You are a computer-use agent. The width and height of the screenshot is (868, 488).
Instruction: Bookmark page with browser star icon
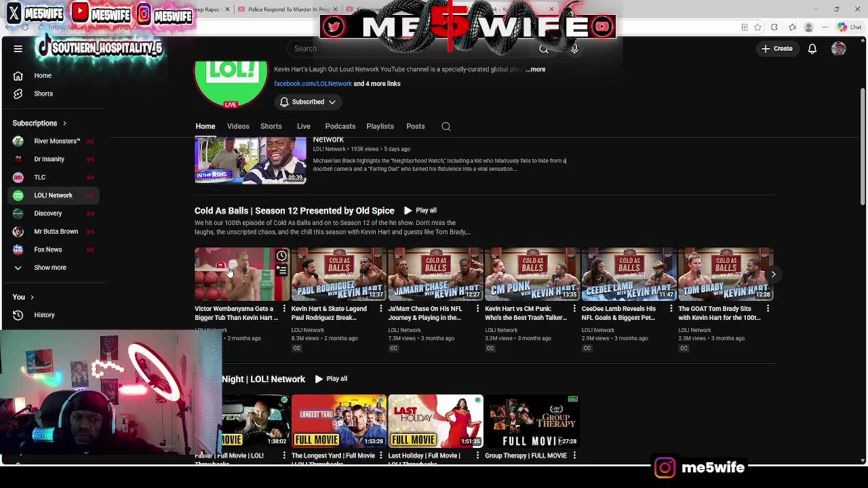[x=757, y=27]
